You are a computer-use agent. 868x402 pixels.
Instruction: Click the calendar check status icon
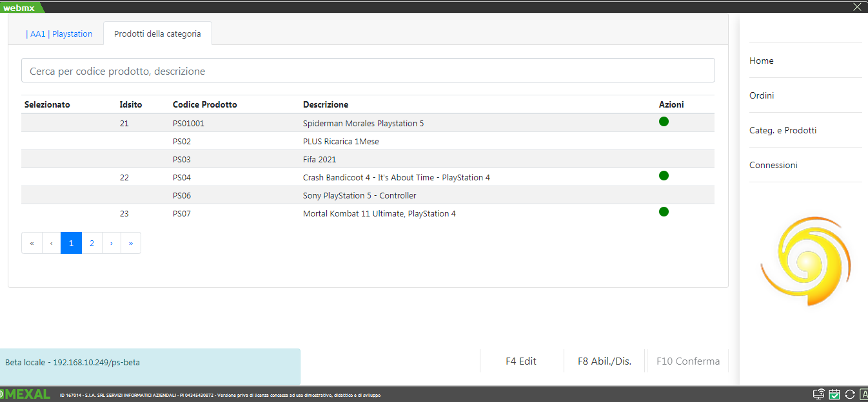pyautogui.click(x=834, y=394)
